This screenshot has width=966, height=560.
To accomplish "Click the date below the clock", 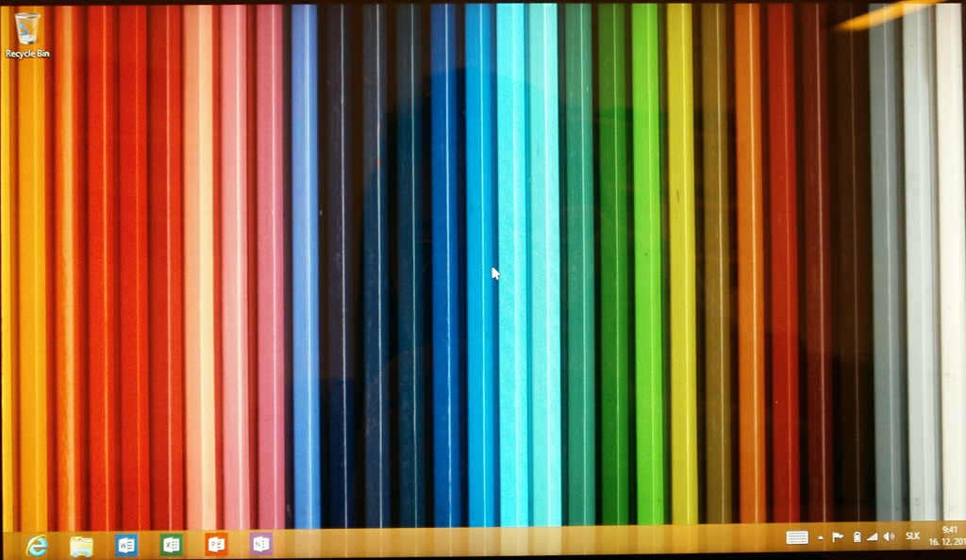I will point(947,543).
